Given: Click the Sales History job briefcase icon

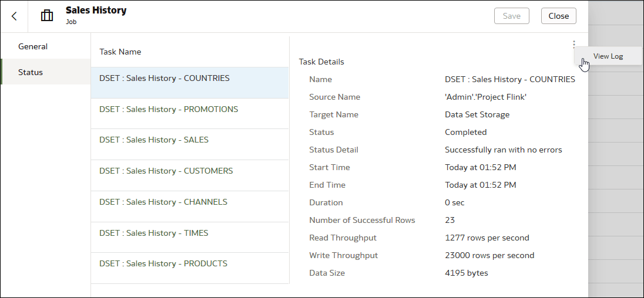Looking at the screenshot, I should point(47,16).
